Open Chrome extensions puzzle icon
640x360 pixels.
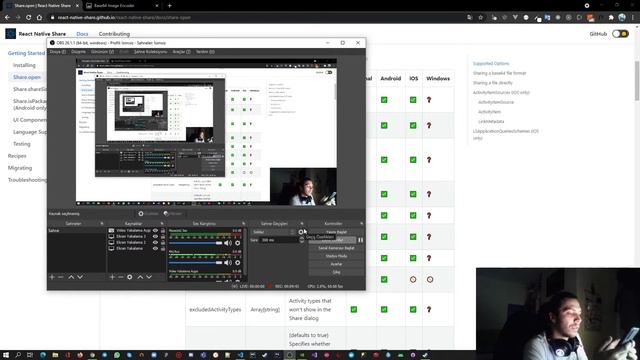pyautogui.click(x=611, y=18)
